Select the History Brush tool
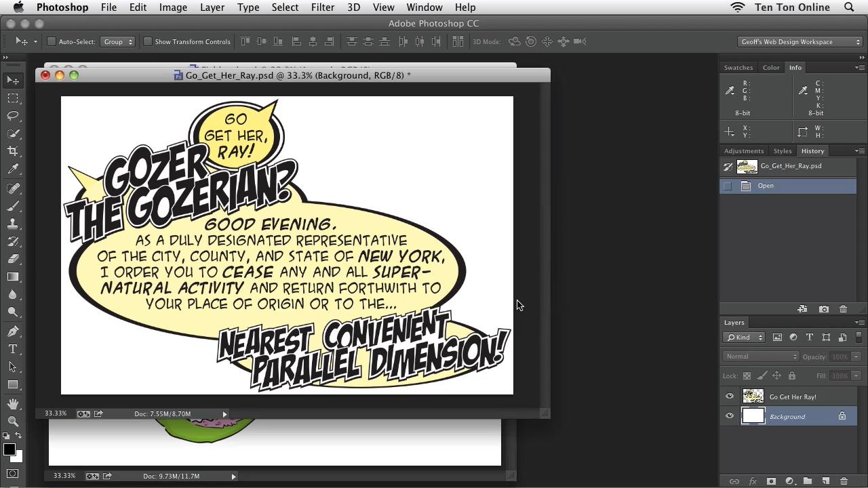 [13, 241]
